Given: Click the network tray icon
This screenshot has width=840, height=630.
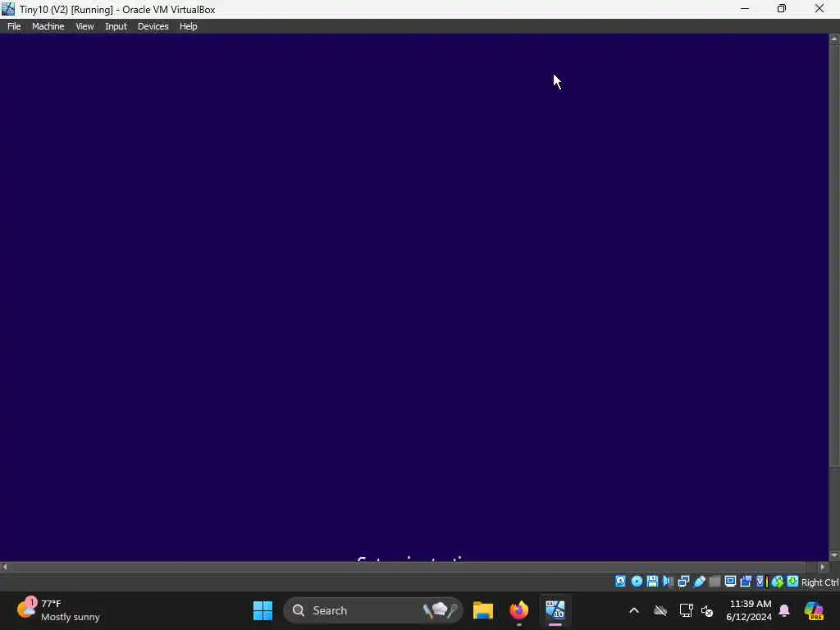Looking at the screenshot, I should [687, 610].
